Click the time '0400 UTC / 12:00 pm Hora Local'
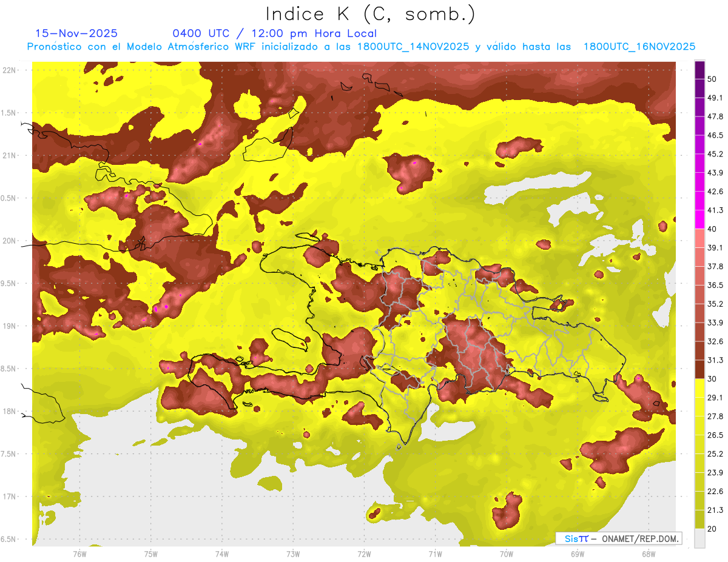 [x=274, y=33]
